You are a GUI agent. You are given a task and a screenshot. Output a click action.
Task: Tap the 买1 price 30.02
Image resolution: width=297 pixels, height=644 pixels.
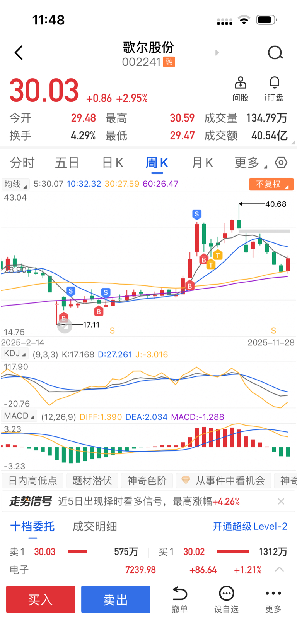(194, 551)
